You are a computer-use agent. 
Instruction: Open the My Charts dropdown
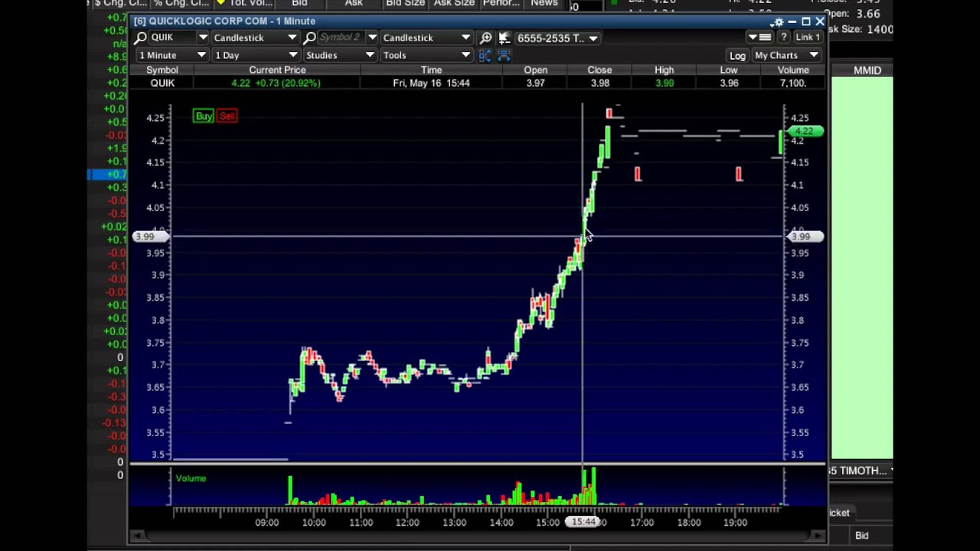click(787, 55)
